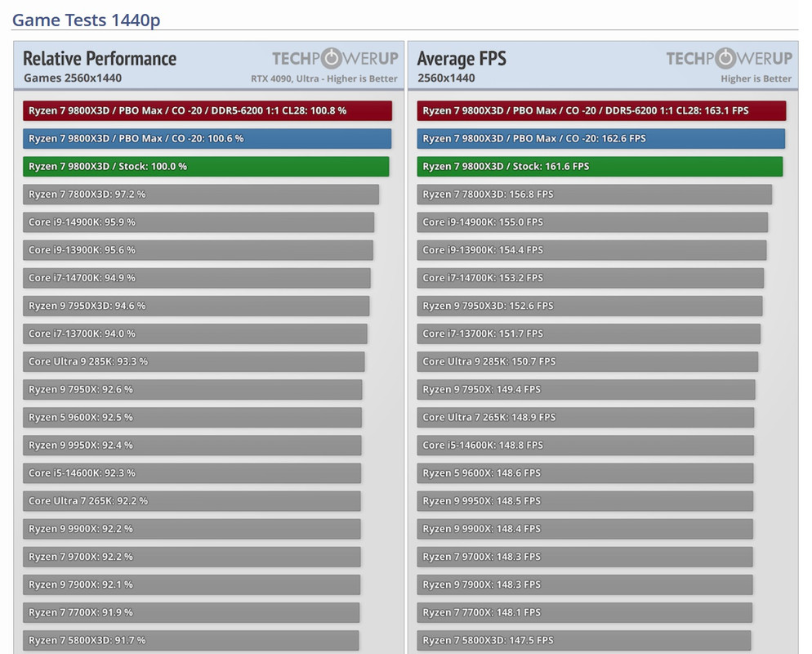Click the 'Average FPS' chart title
The image size is (812, 654).
tap(462, 59)
